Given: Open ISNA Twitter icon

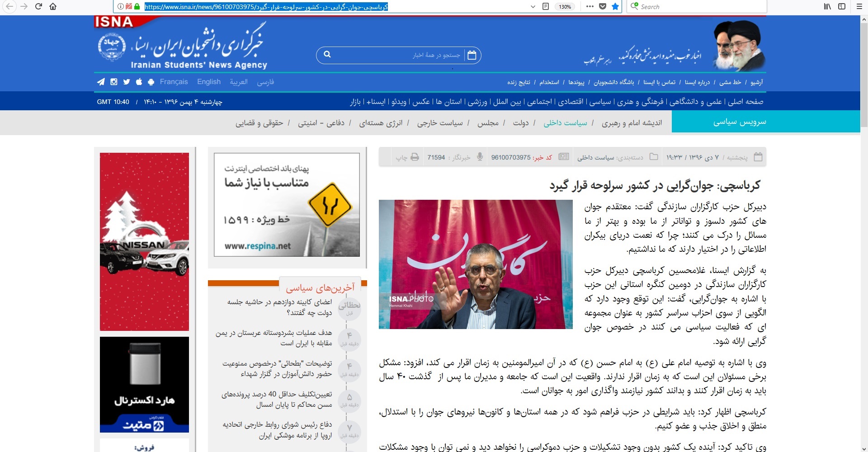Looking at the screenshot, I should pos(127,82).
